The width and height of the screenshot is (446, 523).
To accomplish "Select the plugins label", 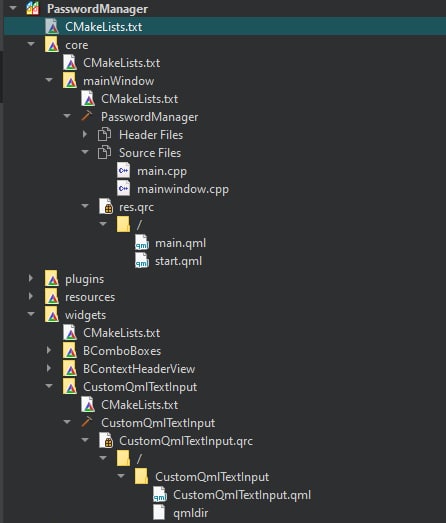I will point(84,279).
